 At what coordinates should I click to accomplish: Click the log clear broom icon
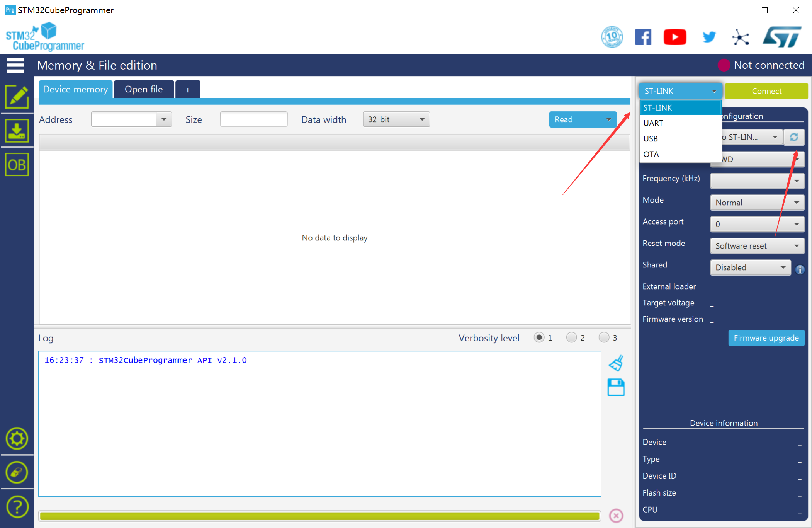[x=616, y=363]
